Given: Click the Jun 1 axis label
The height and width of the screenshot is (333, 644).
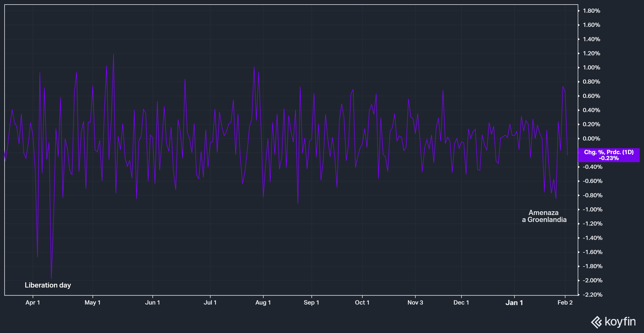Looking at the screenshot, I should tap(152, 303).
